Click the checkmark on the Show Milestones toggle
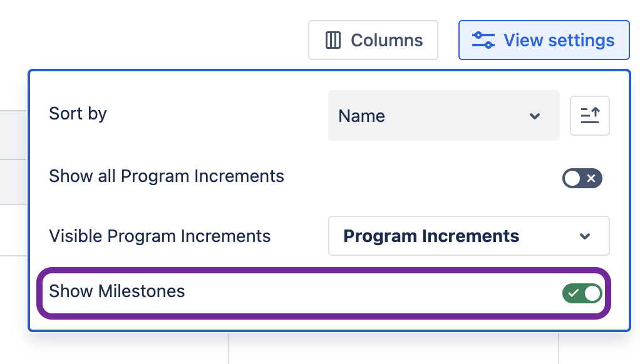This screenshot has height=364, width=640. tap(574, 293)
